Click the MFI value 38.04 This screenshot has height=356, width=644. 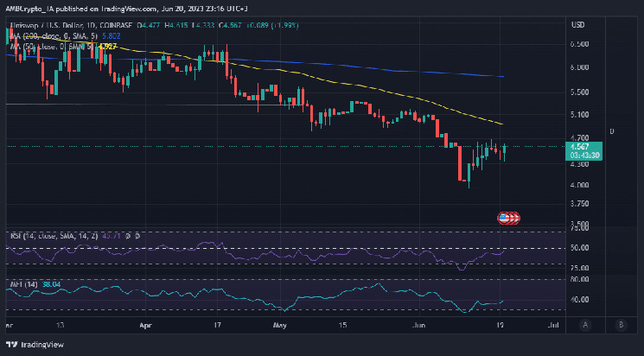[x=51, y=284]
